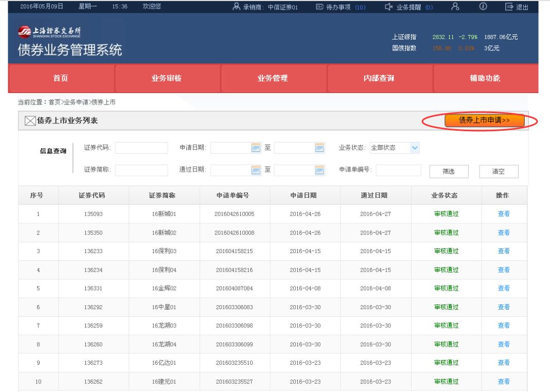View details of row 16新城02
The height and width of the screenshot is (392, 550).
(x=504, y=233)
